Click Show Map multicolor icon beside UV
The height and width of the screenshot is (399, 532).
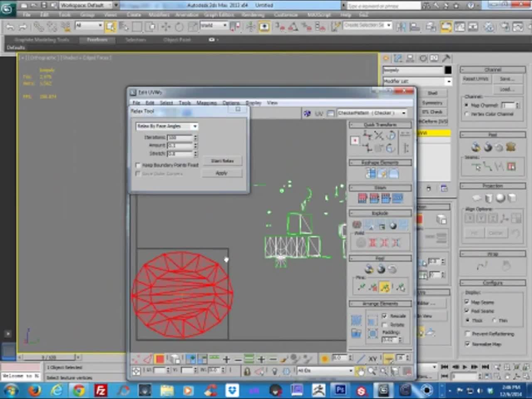pyautogui.click(x=307, y=113)
